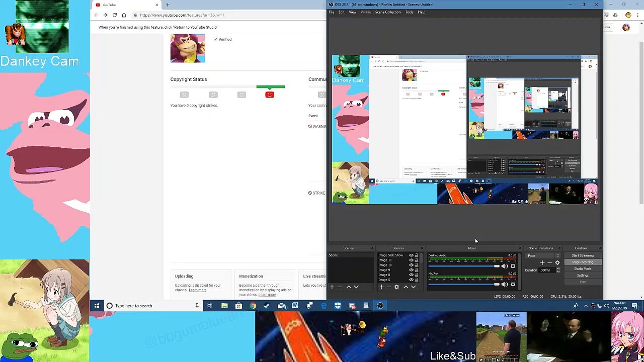Click Stop Recording in OBS Controls
This screenshot has width=644, height=362.
(x=583, y=262)
